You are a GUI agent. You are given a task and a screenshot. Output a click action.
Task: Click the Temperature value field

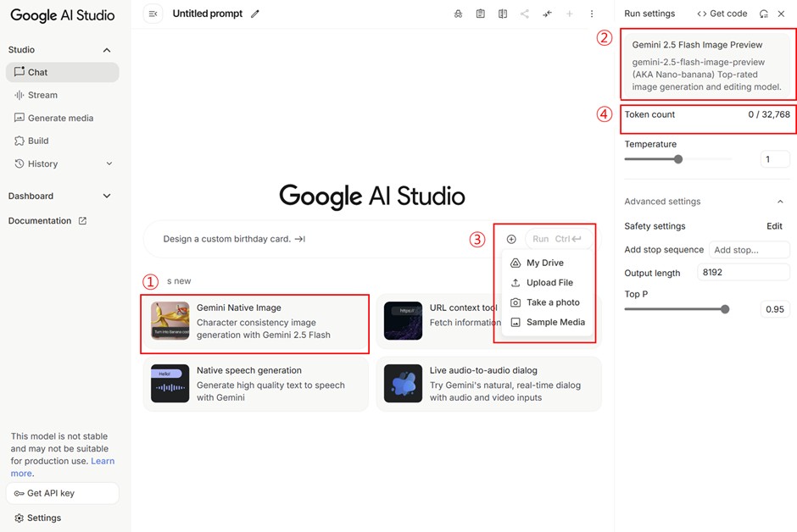[775, 159]
